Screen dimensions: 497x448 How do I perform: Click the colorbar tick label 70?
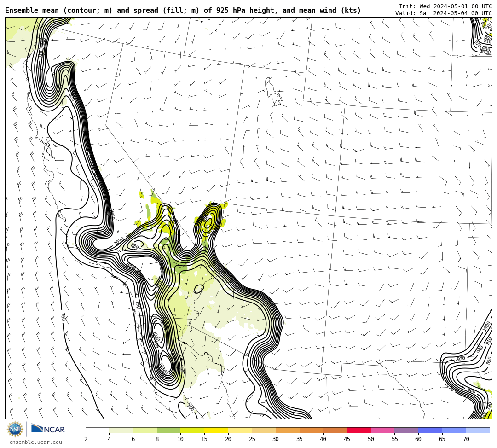(466, 439)
